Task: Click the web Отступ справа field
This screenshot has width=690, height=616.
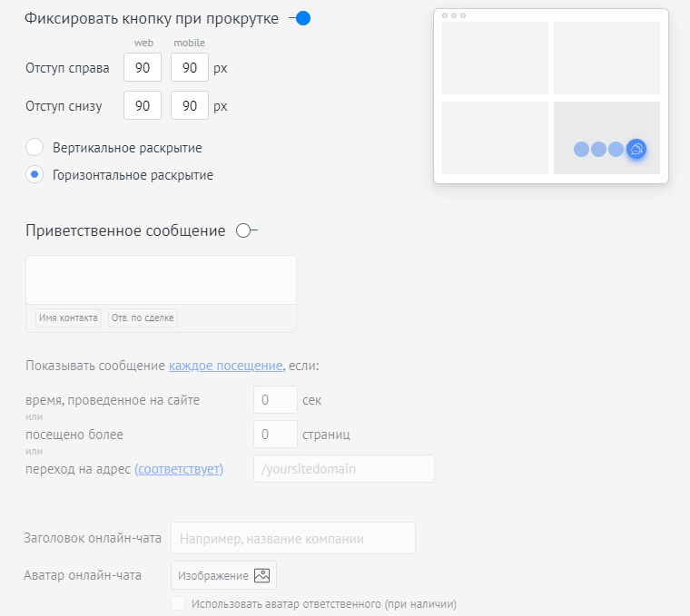Action: pyautogui.click(x=143, y=68)
